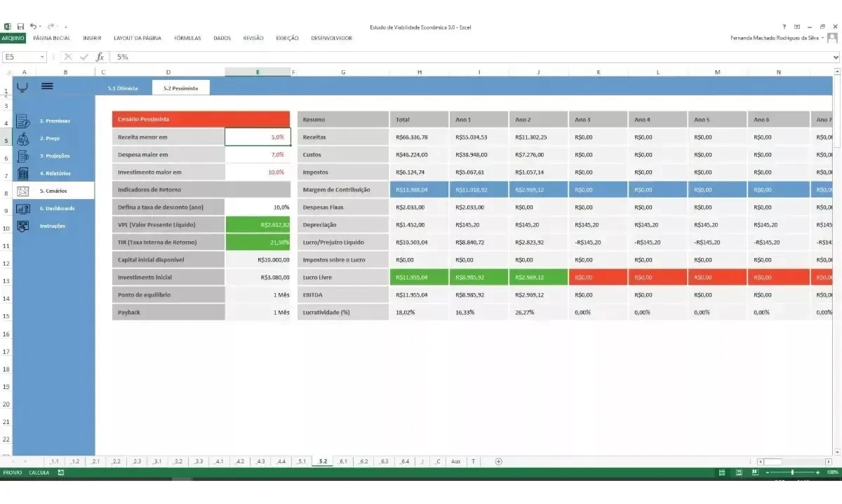Viewport: 842px width, 504px height.
Task: Click the insert function fx icon
Action: tap(100, 57)
